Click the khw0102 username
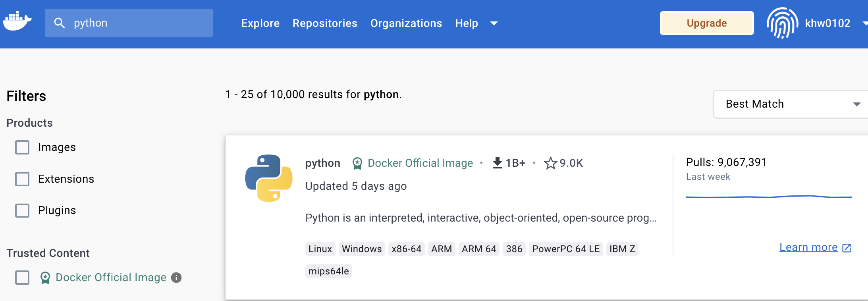Screen dimensions: 868x301 coord(827,23)
